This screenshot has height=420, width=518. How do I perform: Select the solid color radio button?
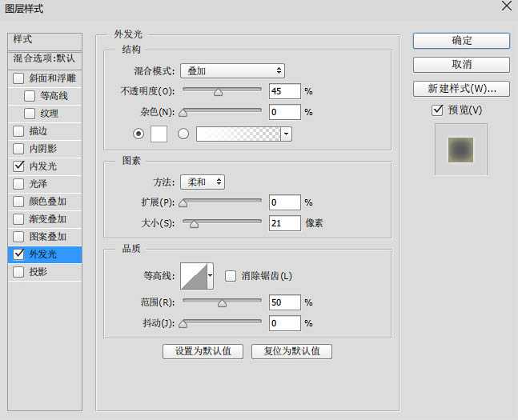[140, 134]
